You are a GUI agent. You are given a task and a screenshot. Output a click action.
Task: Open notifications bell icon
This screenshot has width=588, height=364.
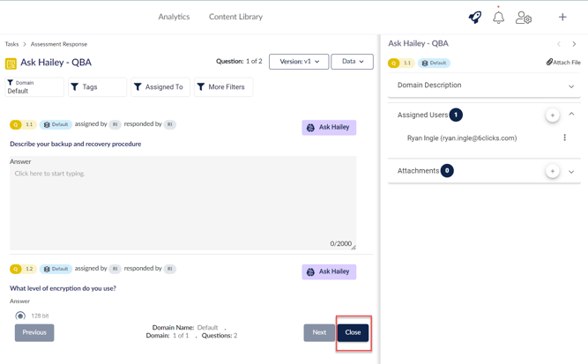(x=498, y=17)
